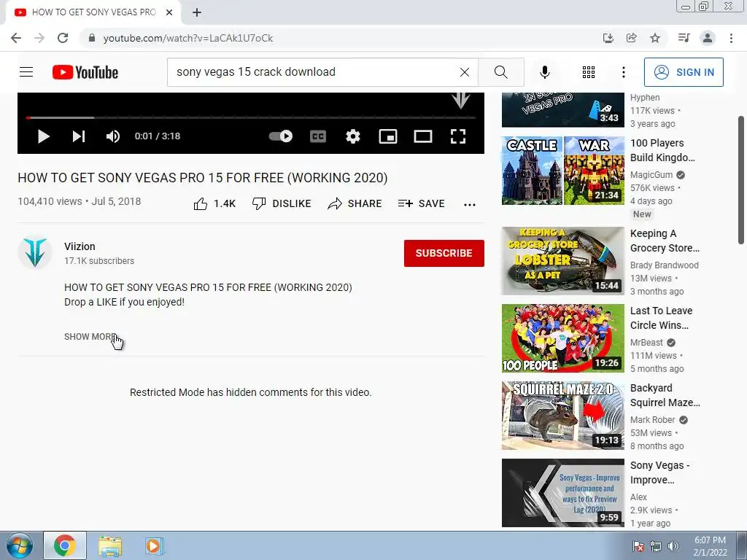Open YouTube settings three-dot menu
The height and width of the screenshot is (560, 747).
624,72
